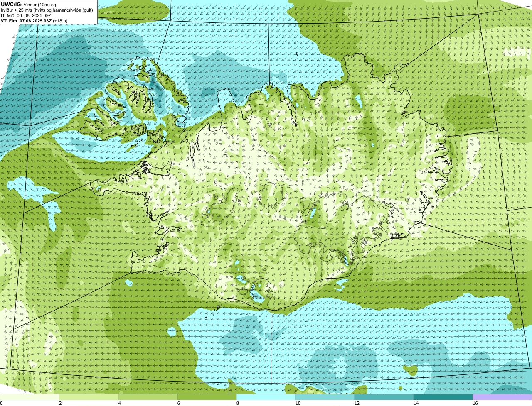Screen dimensions: 532x406
Task: Click the legend scale label "10"
Action: (298, 403)
